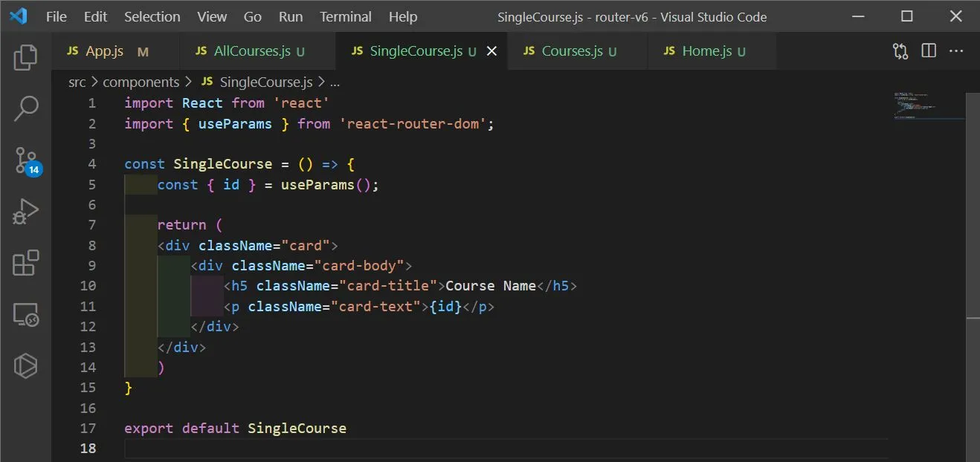The height and width of the screenshot is (462, 980).
Task: Split the editor to the right
Action: 929,51
